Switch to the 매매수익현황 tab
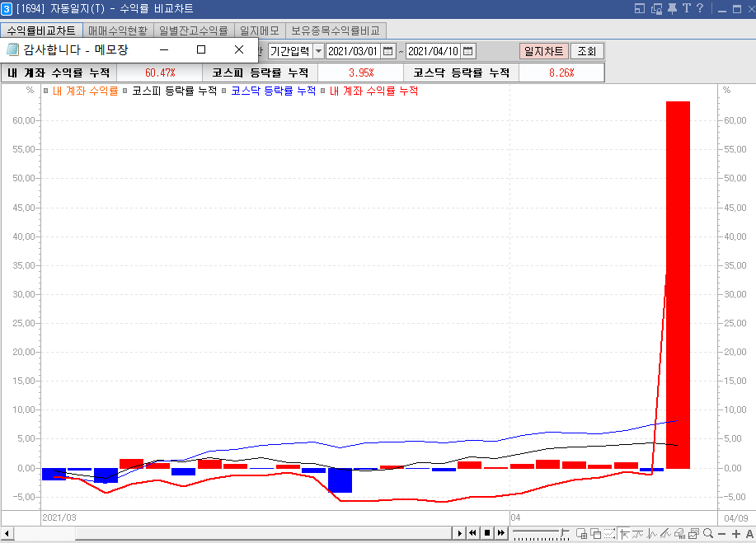Image resolution: width=756 pixels, height=543 pixels. tap(118, 30)
